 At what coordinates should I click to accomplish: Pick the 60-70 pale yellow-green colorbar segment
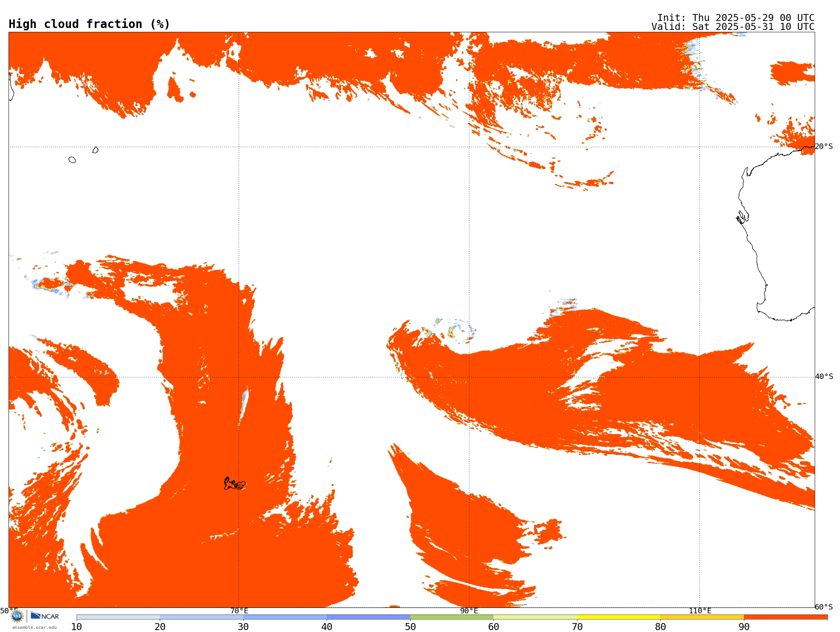pos(535,617)
